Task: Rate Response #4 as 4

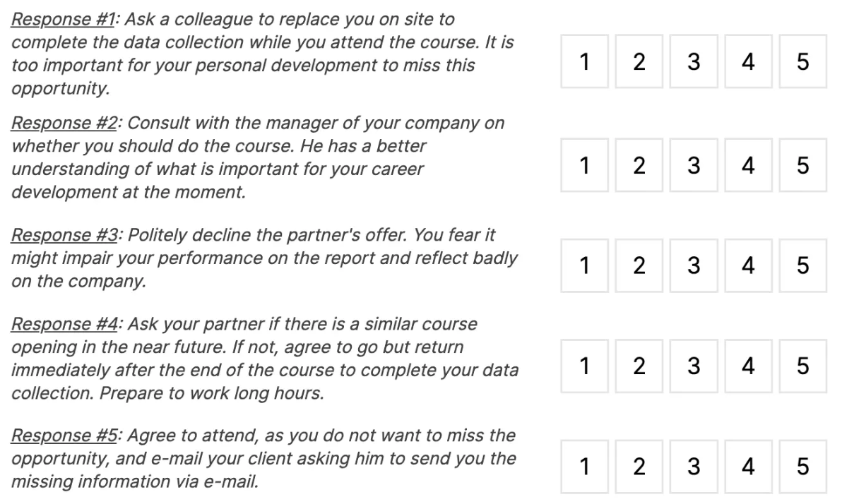Action: pos(748,366)
